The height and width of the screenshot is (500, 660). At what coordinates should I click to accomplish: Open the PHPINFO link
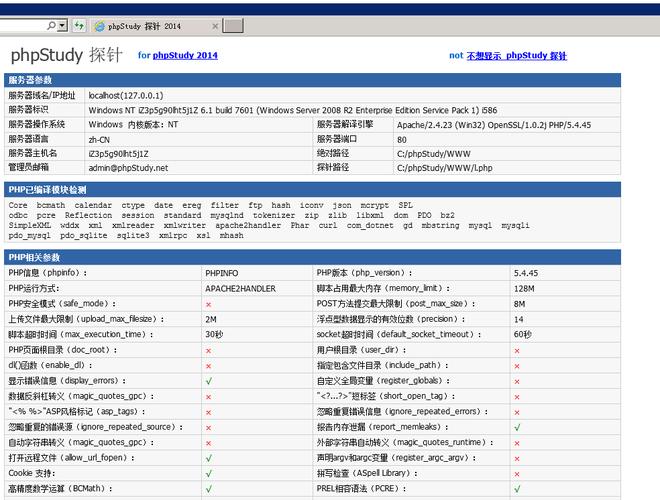[x=222, y=273]
